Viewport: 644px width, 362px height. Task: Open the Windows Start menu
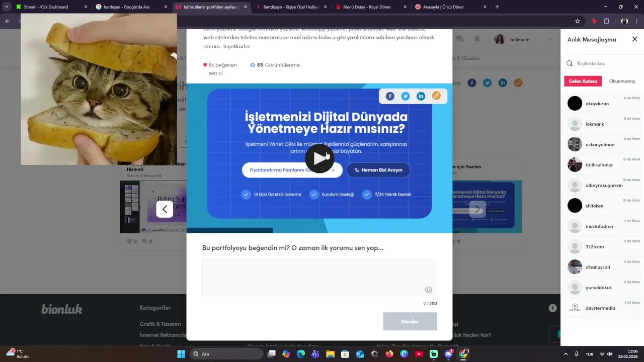tap(181, 354)
